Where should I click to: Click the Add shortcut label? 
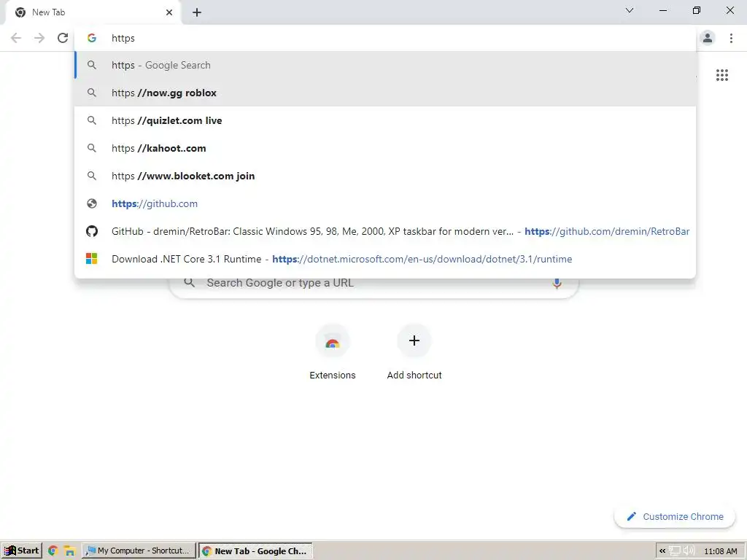(x=414, y=376)
